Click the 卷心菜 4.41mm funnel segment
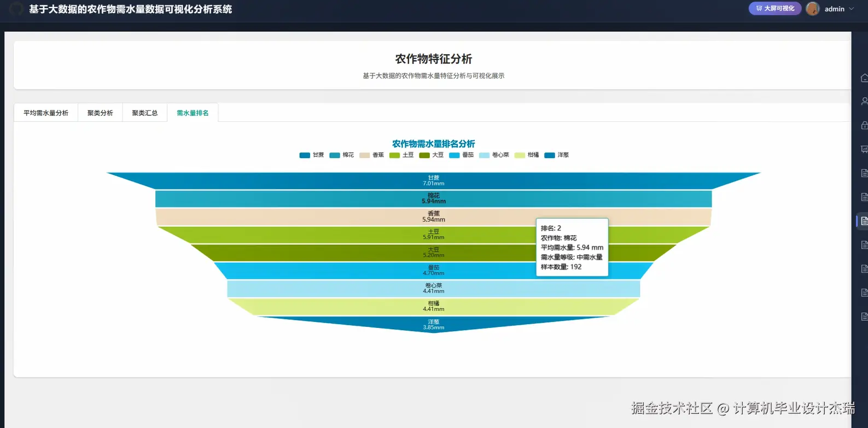Screen dimensions: 868x428 (434, 289)
